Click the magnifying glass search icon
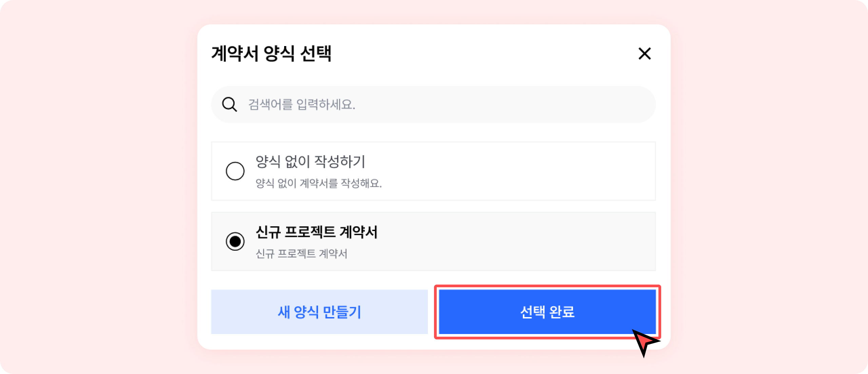The image size is (868, 374). [229, 104]
